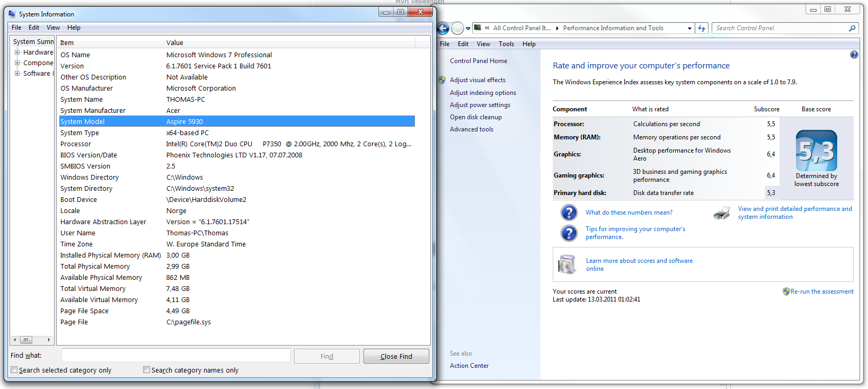The height and width of the screenshot is (389, 868).
Task: Click the Find button
Action: tap(327, 356)
